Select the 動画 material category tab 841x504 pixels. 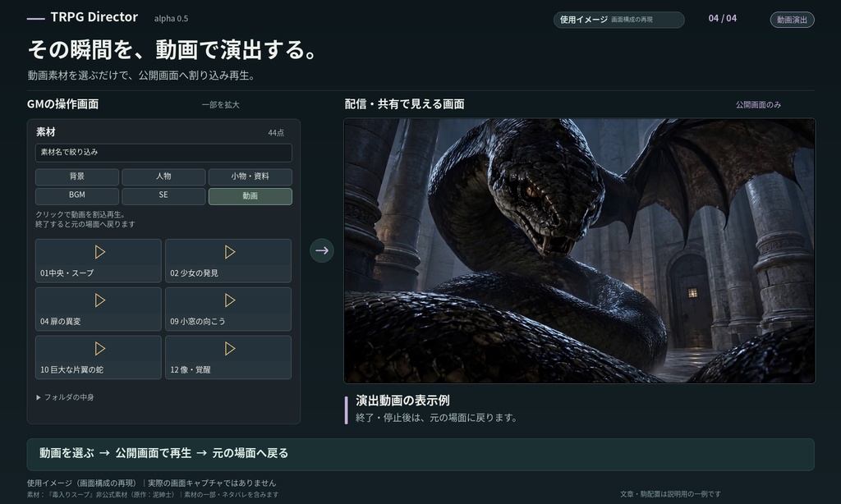250,195
